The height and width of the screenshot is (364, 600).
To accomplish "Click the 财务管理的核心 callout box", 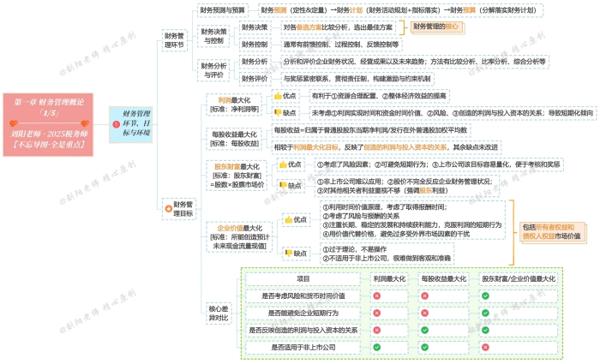I will (x=437, y=27).
